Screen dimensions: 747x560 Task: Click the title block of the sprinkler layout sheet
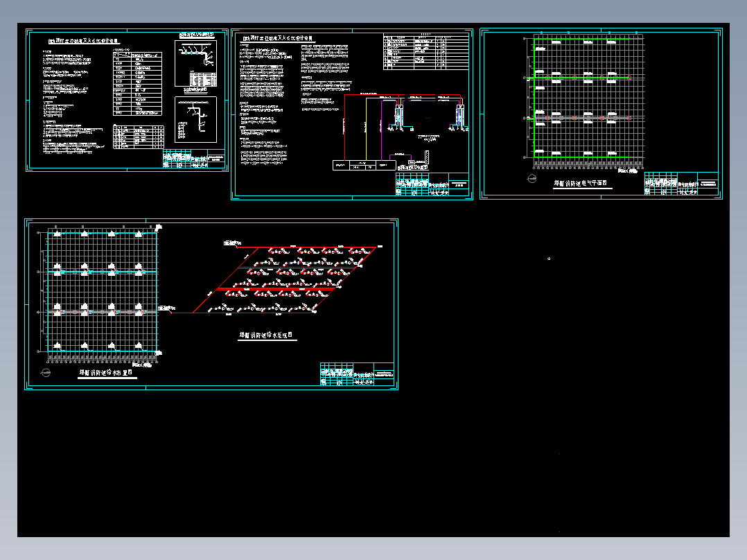358,374
